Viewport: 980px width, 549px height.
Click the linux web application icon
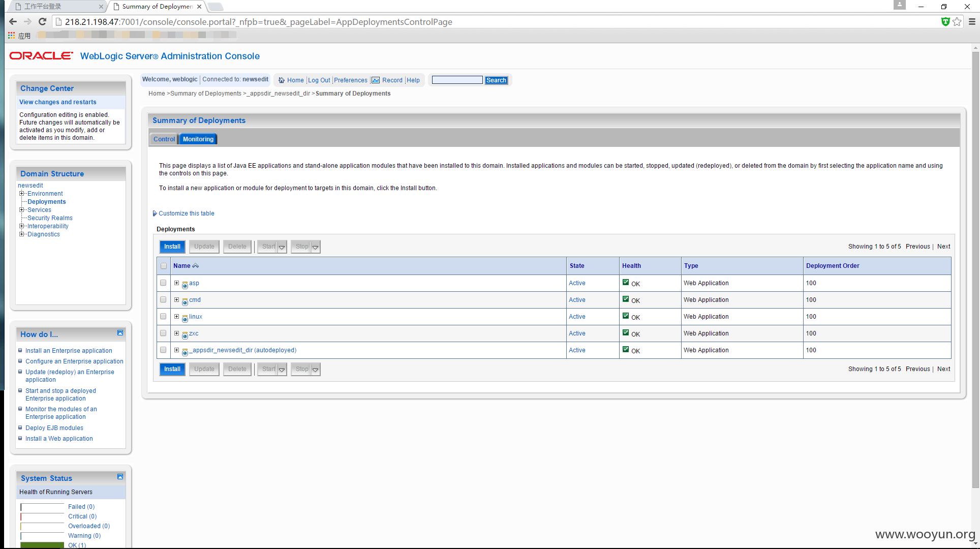(x=185, y=318)
